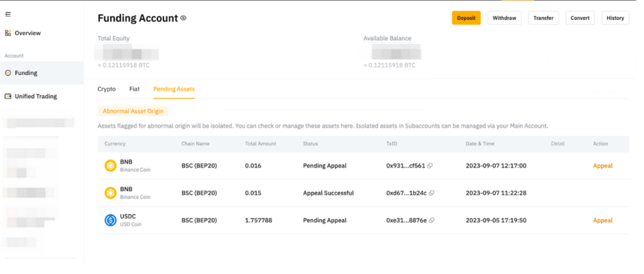Open the Transfer dialog button
Viewport: 644px width, 274px height.
pos(543,18)
